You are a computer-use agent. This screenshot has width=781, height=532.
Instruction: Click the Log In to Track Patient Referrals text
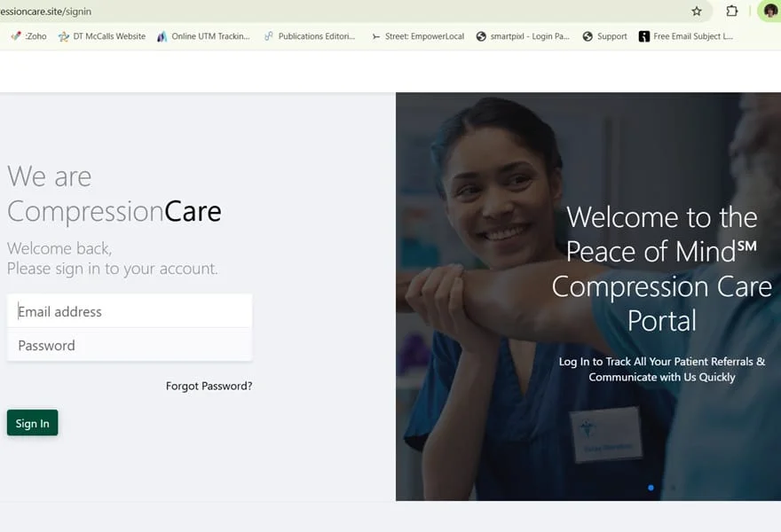pos(661,369)
